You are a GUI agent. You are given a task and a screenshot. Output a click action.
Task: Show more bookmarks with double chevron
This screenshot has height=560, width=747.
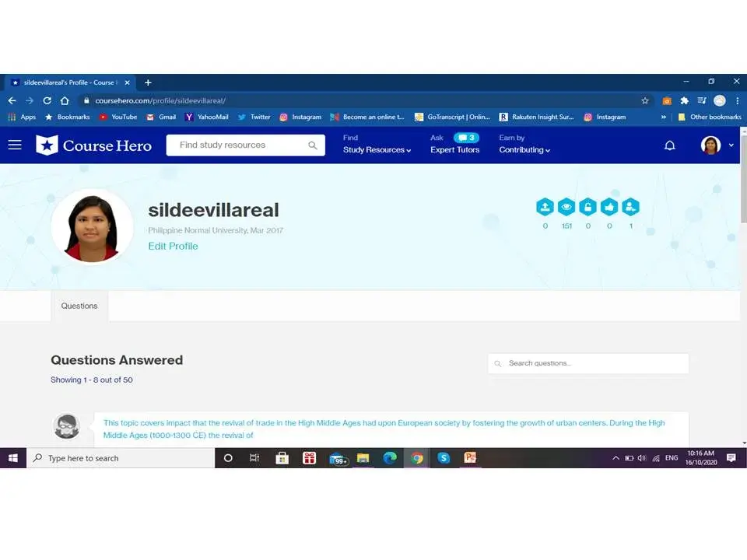coord(663,117)
